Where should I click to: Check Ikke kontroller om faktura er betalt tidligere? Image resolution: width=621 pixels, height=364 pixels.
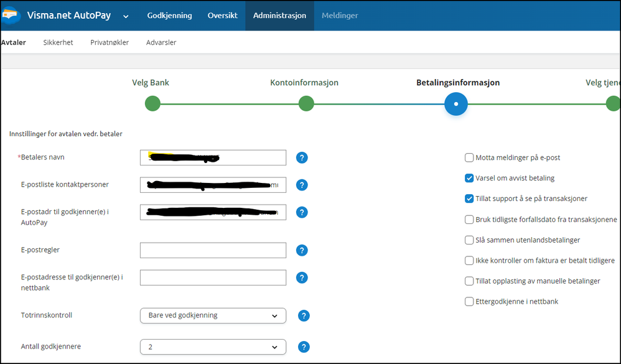(469, 261)
